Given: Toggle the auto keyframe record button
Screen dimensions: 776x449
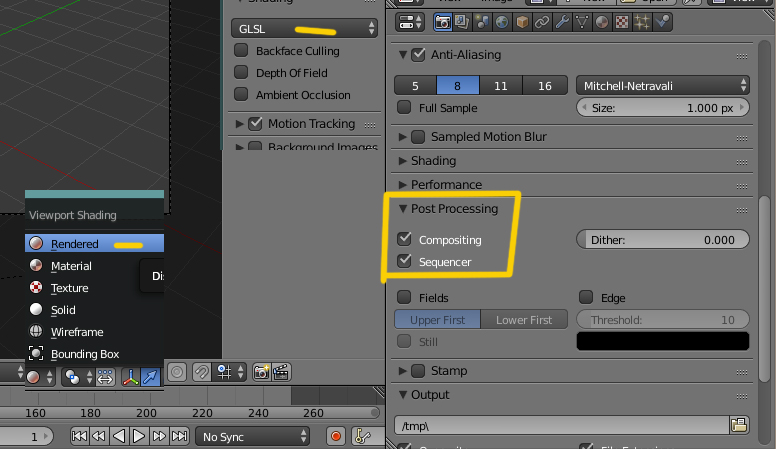Looking at the screenshot, I should [336, 436].
